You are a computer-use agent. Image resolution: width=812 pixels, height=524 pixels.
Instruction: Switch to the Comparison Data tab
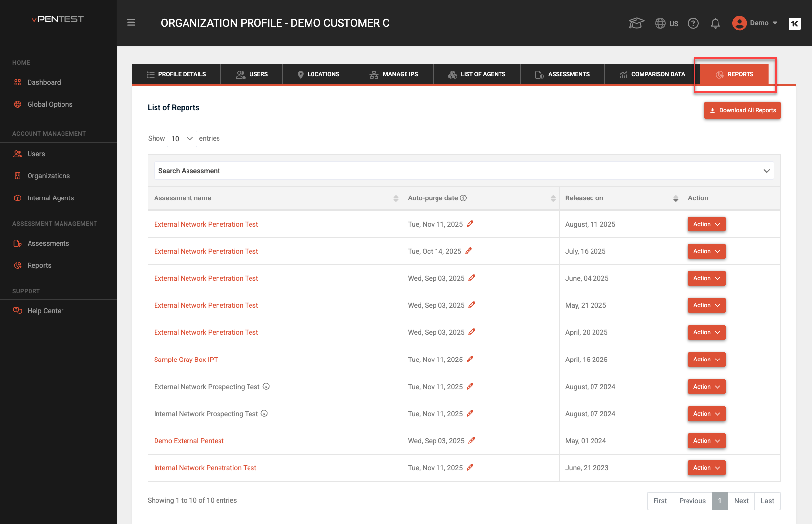click(x=652, y=74)
